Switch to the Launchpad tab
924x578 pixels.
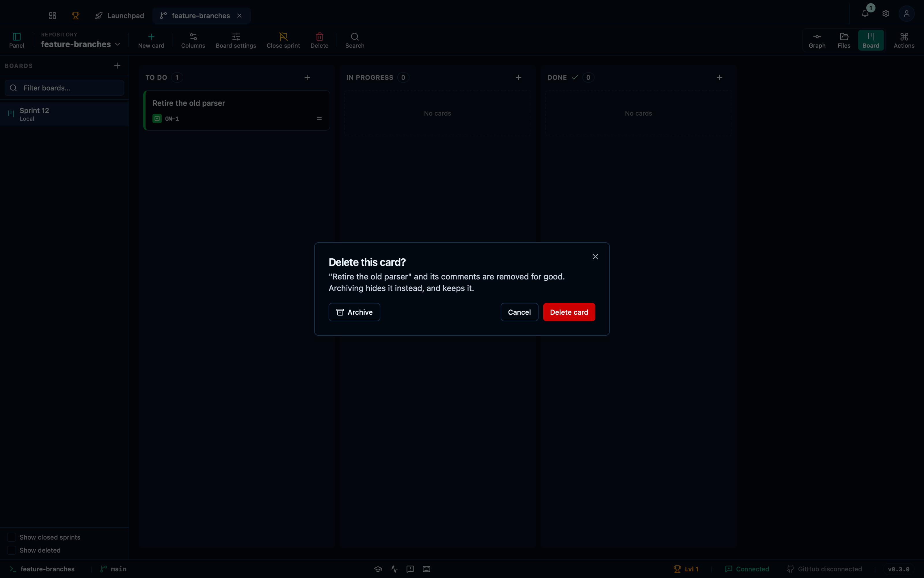point(120,16)
